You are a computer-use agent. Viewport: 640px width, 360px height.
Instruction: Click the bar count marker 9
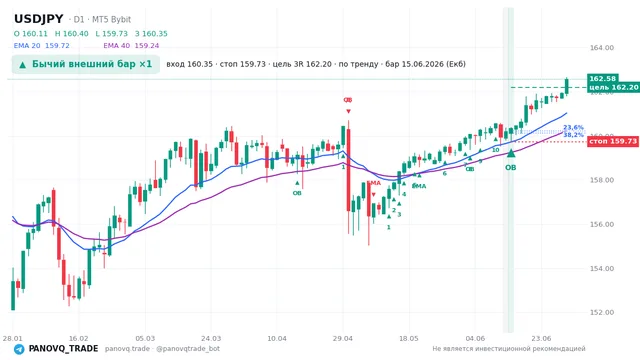pyautogui.click(x=480, y=161)
